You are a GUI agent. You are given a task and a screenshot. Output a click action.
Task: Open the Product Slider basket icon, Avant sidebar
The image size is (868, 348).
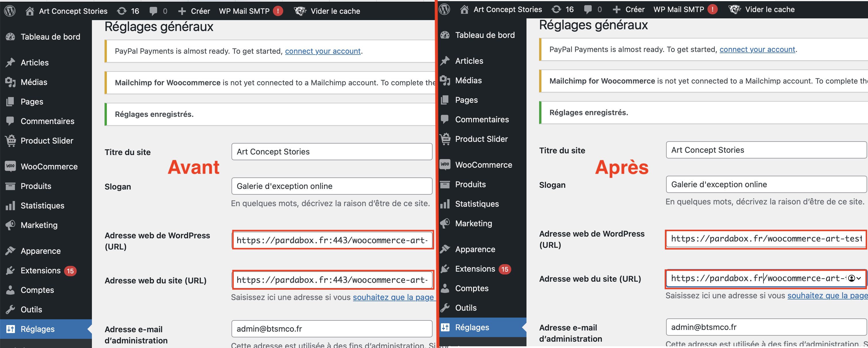(x=10, y=140)
